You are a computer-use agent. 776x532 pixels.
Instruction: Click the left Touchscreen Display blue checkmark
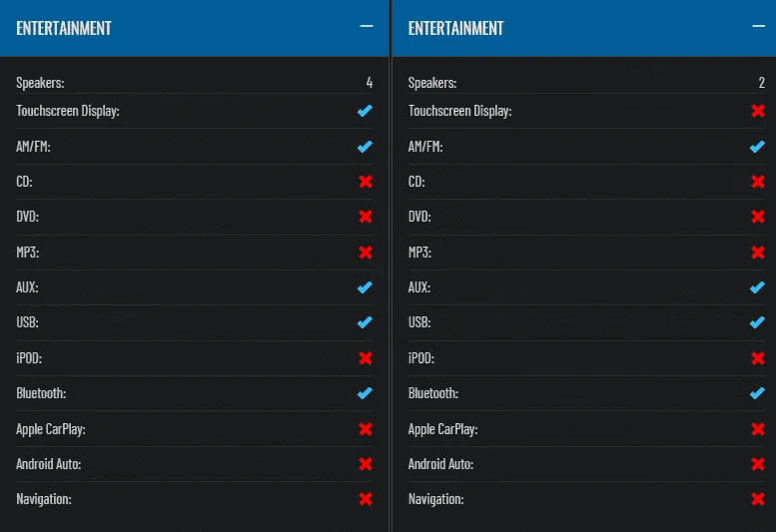[366, 111]
